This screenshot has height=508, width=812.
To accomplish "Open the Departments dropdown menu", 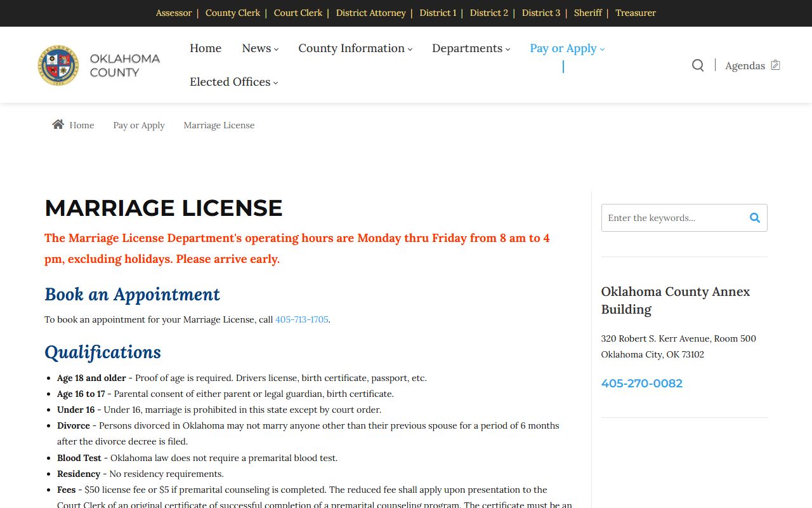I will [471, 48].
